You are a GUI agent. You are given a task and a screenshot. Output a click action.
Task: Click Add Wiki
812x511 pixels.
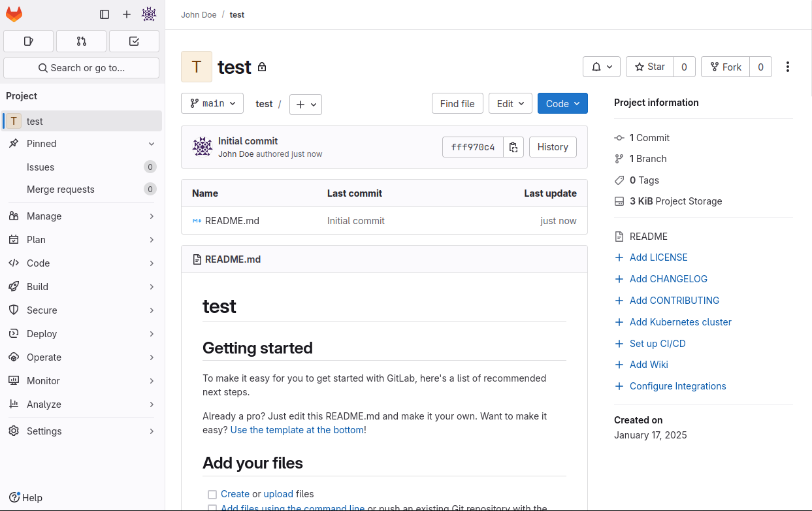(x=641, y=365)
